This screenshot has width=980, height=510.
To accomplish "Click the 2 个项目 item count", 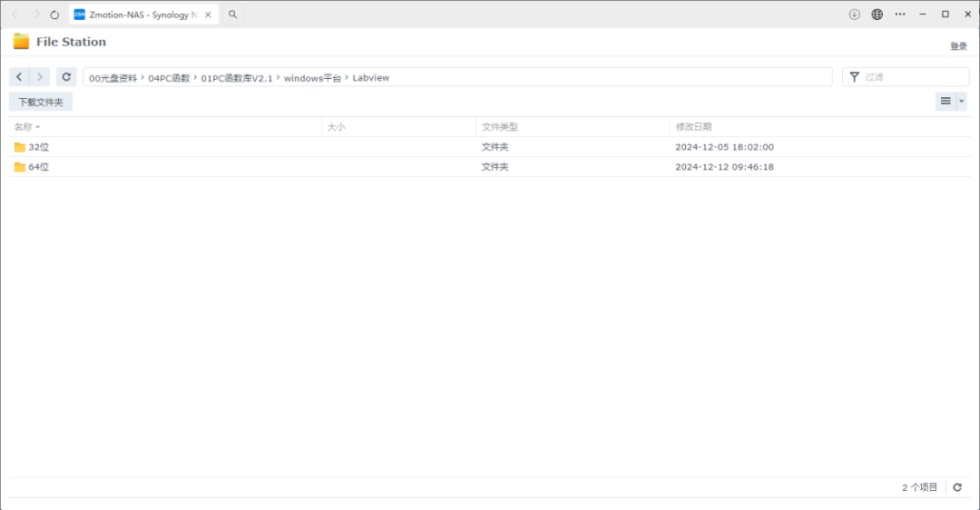I will pos(919,487).
